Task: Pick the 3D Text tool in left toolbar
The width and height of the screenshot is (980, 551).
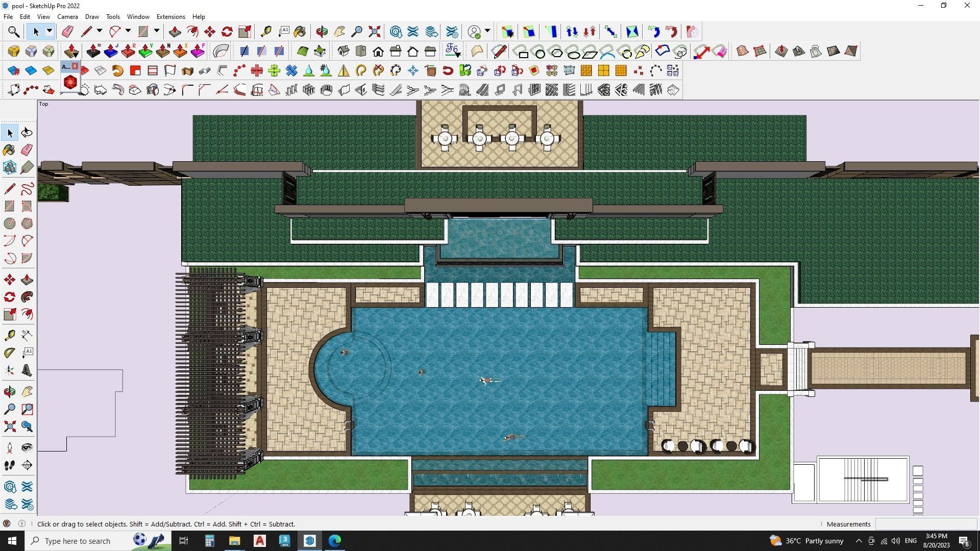Action: pyautogui.click(x=27, y=370)
